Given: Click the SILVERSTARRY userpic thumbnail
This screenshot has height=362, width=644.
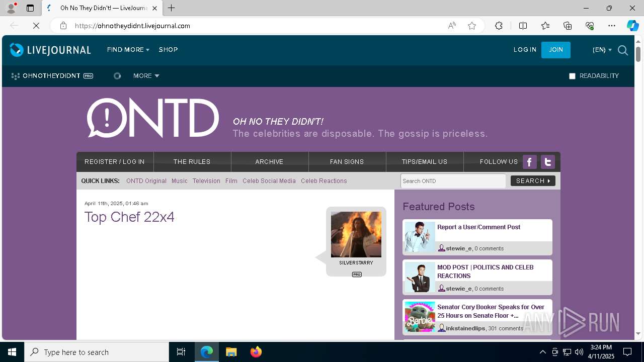Looking at the screenshot, I should 356,234.
